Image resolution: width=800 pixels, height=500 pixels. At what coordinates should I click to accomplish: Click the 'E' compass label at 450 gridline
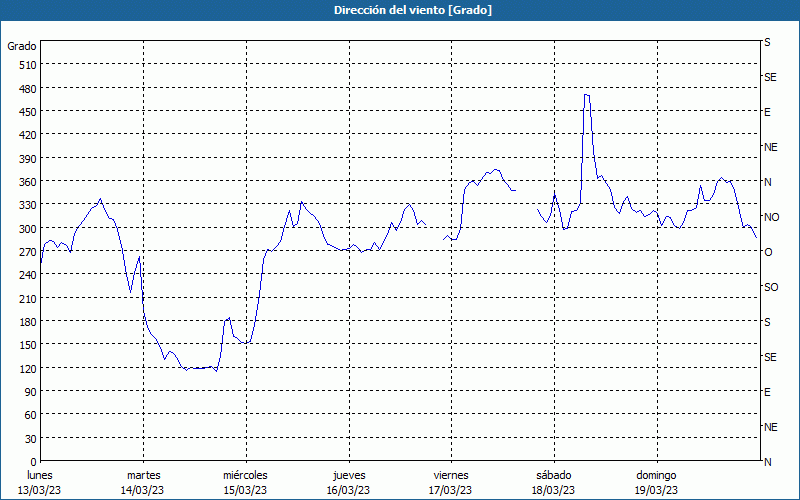pyautogui.click(x=767, y=112)
